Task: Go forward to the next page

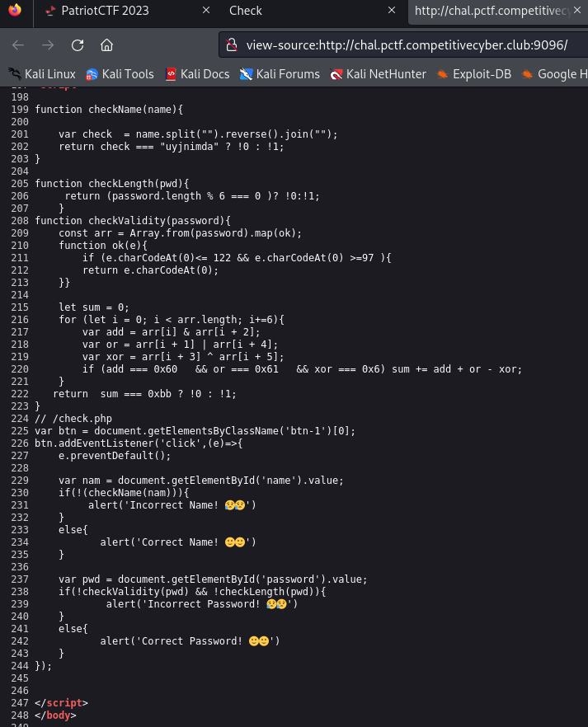Action: [x=48, y=45]
